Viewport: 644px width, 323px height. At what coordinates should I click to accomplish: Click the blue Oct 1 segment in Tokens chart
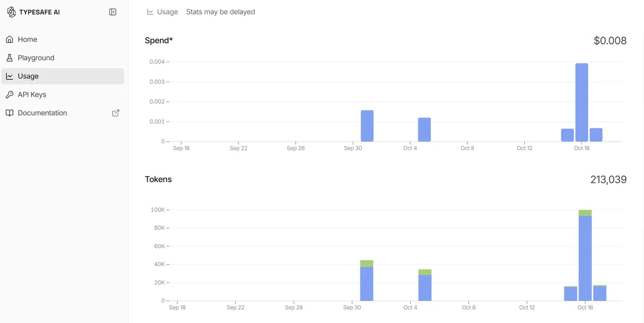[x=367, y=284]
